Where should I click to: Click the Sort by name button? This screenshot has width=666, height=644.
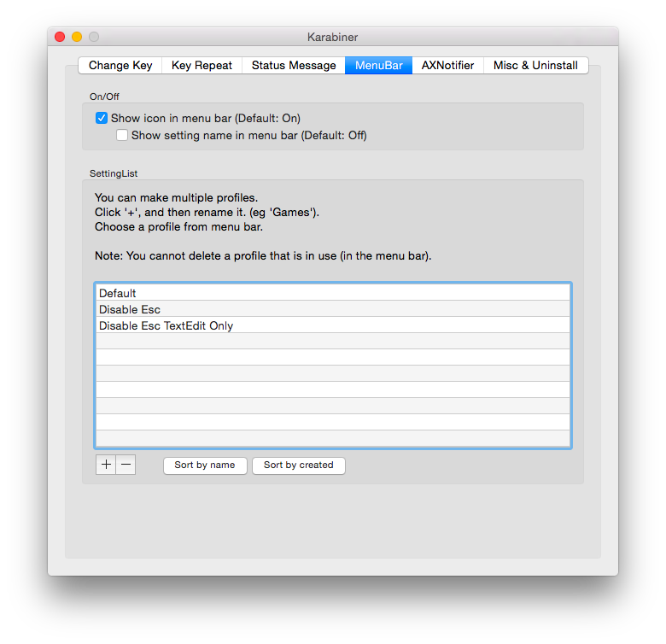click(205, 465)
